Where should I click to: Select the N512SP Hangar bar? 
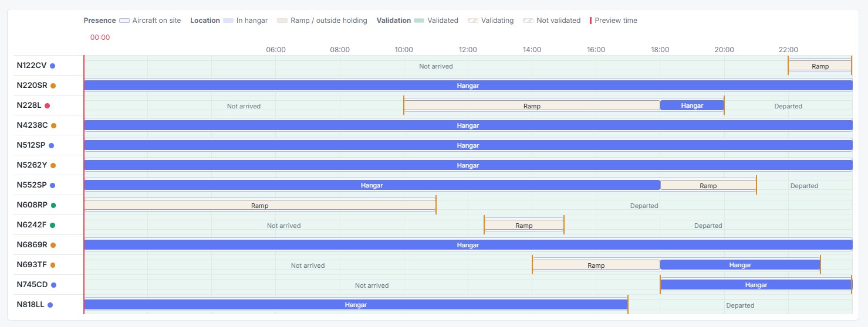(468, 145)
